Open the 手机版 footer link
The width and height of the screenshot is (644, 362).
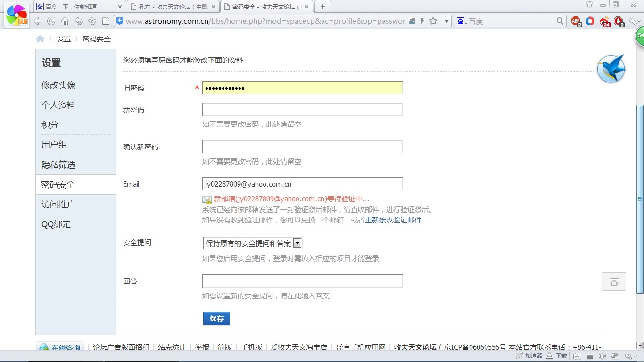pyautogui.click(x=251, y=347)
